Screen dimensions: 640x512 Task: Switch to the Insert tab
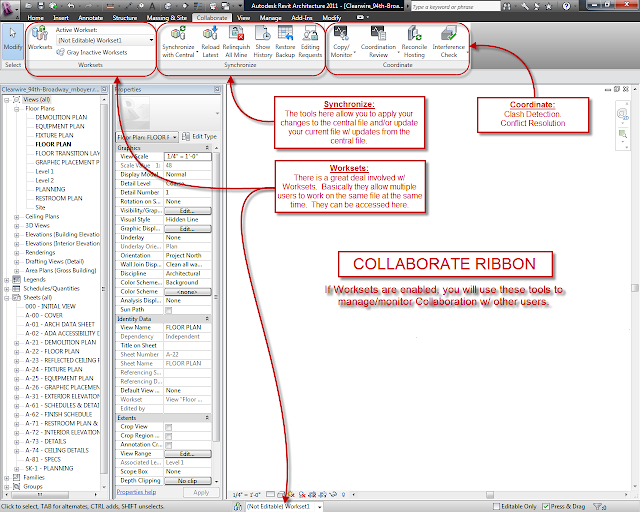[61, 18]
